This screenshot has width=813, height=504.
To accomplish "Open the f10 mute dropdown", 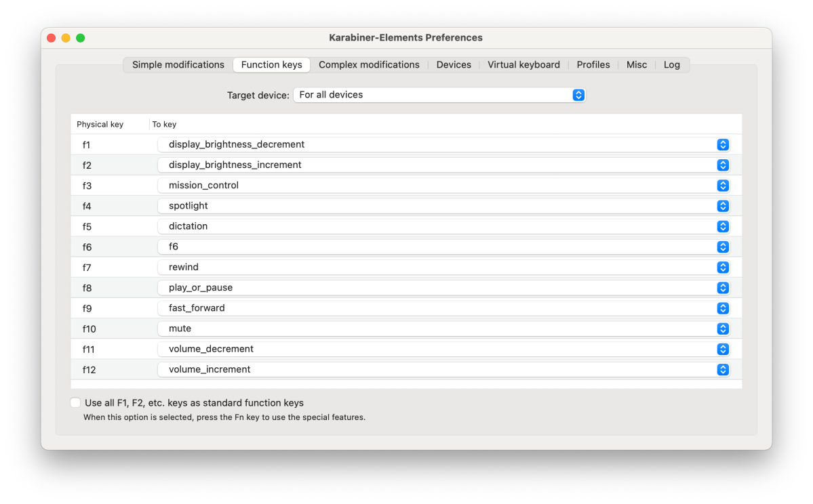I will [444, 329].
